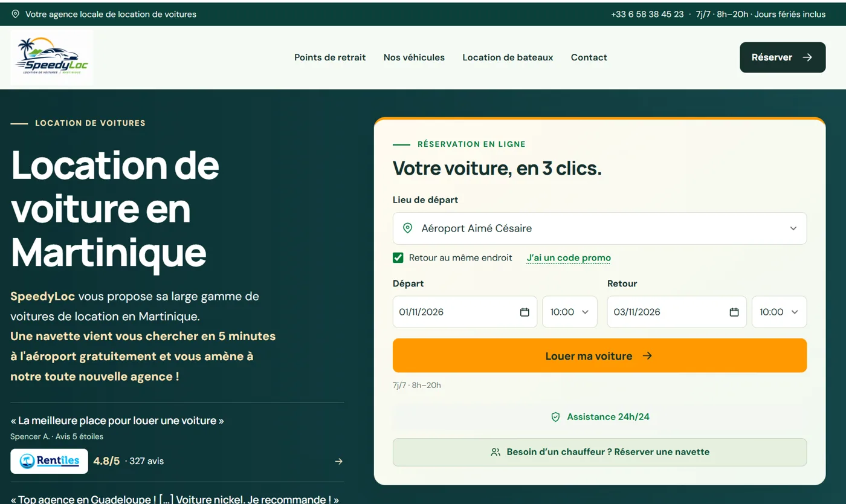Toggle the Retour au même endroit checkbox

coord(398,258)
